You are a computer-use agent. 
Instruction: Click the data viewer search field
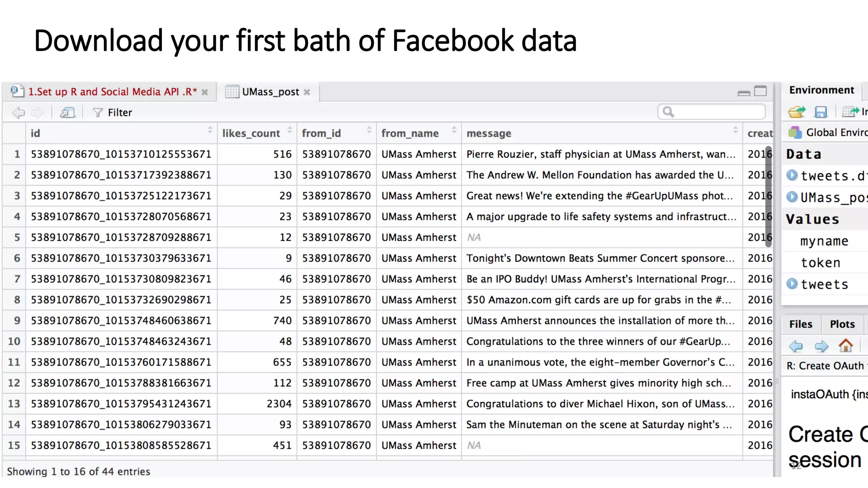pos(712,112)
